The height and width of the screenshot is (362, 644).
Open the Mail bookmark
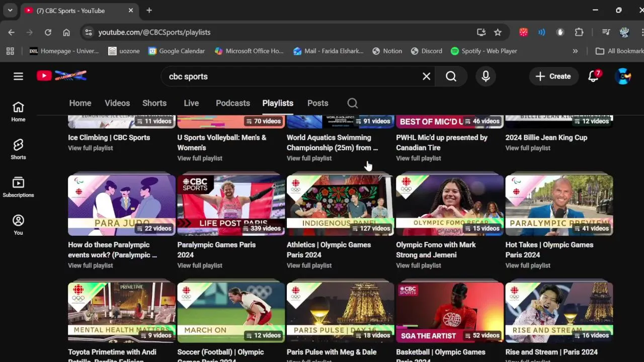[328, 51]
